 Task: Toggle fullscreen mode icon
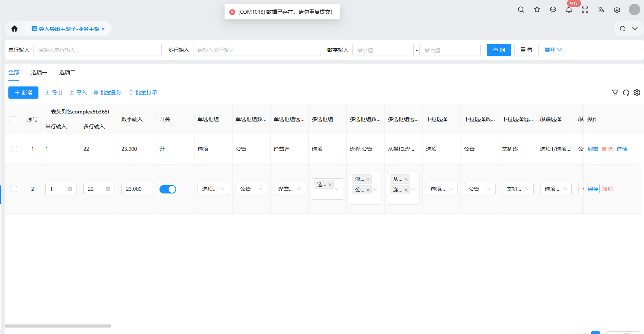pos(585,10)
